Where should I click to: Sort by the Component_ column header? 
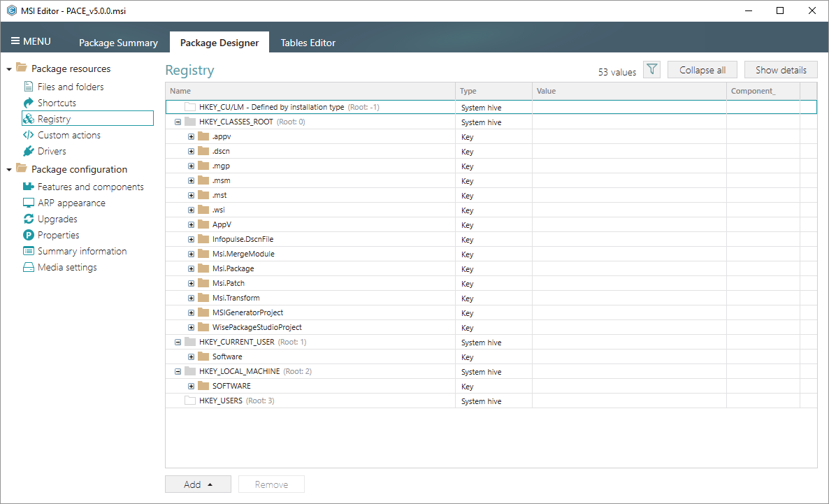(763, 91)
